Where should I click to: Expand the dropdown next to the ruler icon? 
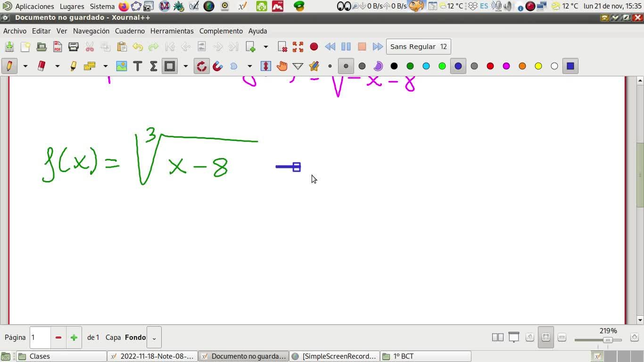[x=106, y=66]
